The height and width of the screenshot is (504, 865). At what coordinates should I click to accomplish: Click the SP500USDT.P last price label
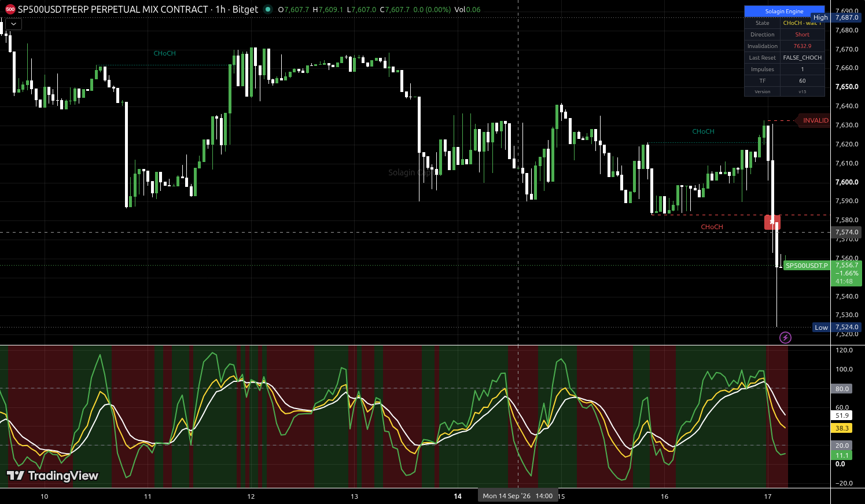click(x=807, y=266)
